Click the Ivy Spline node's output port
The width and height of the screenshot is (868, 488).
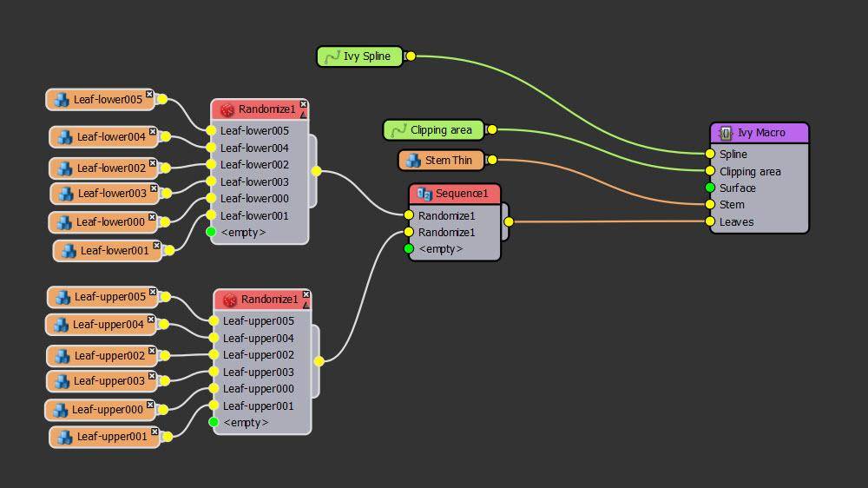click(411, 56)
